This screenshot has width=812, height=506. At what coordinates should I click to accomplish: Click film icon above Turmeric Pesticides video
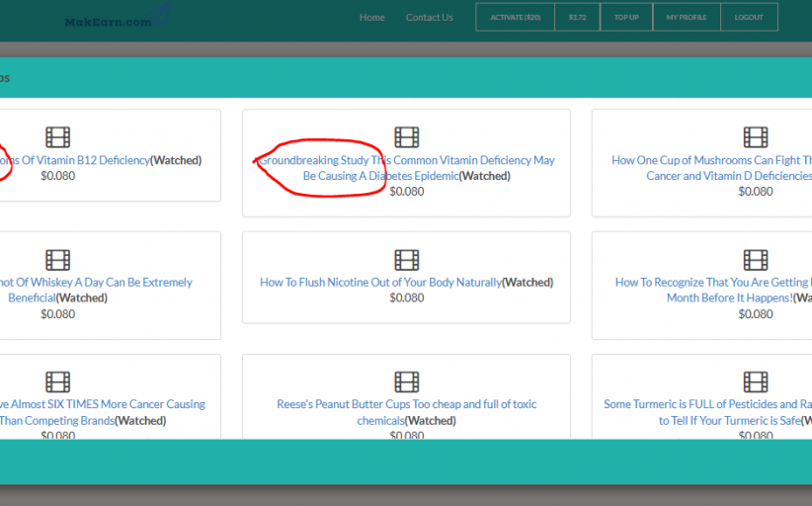[755, 382]
